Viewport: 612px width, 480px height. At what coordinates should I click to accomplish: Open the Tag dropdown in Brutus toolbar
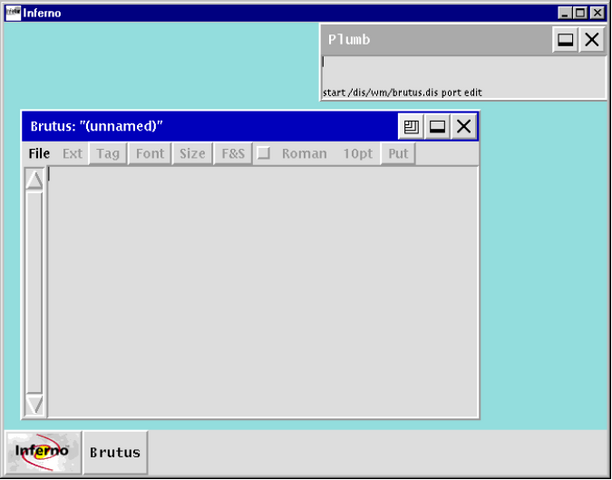pyautogui.click(x=108, y=154)
